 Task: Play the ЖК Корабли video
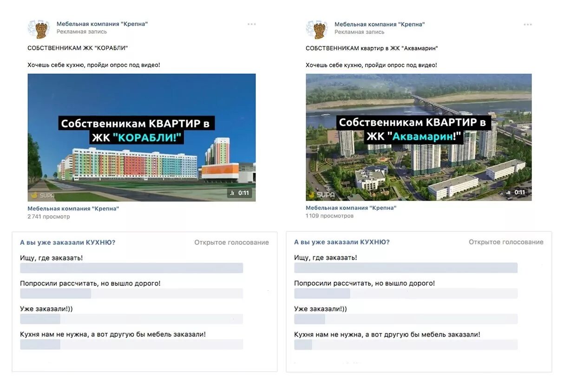142,137
